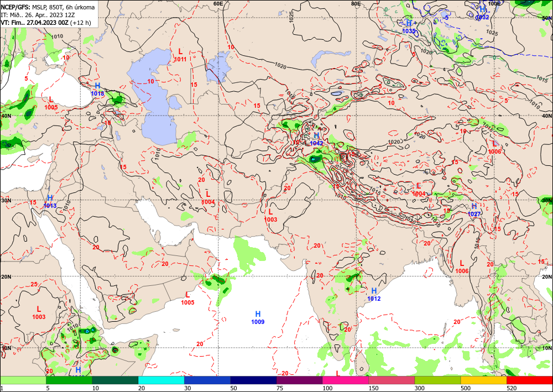Click the L 1003 label over Pakistan
Screen dimensions: 553x392
[x=270, y=216]
